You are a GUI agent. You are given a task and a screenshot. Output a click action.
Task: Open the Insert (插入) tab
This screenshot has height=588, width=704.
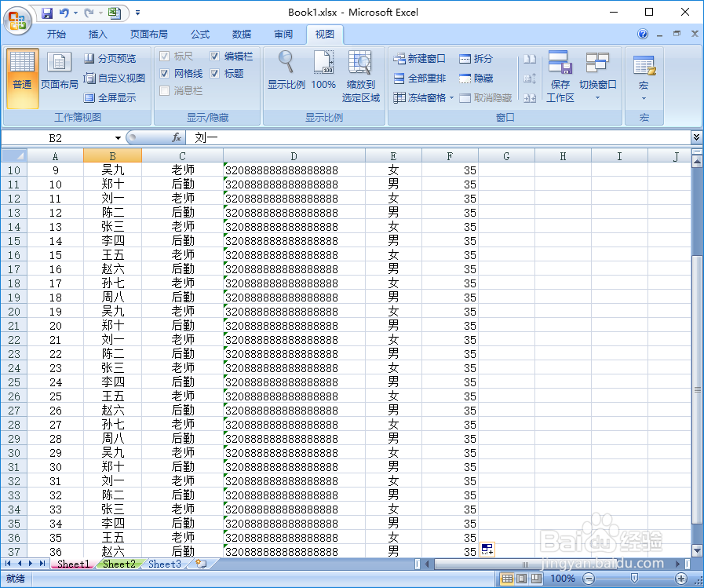[x=97, y=34]
